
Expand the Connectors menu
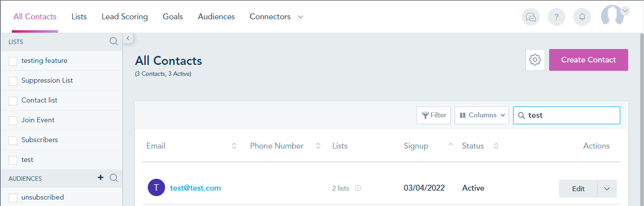(276, 17)
